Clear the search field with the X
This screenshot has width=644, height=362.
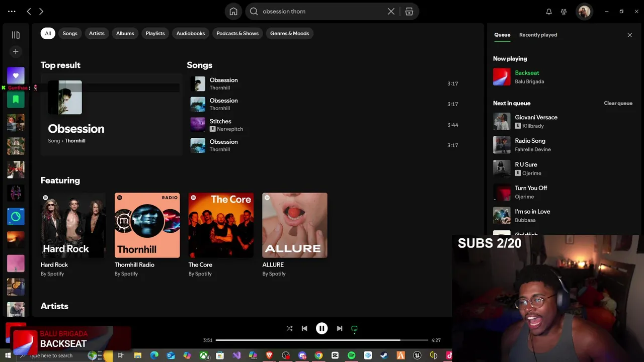click(391, 11)
